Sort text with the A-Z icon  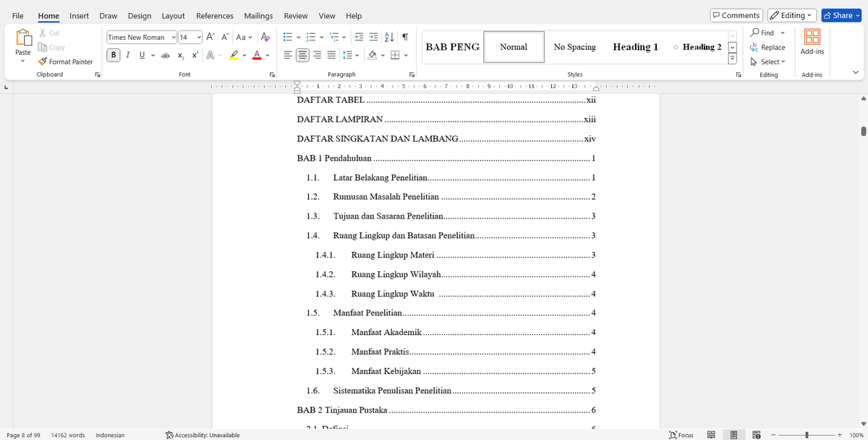click(x=389, y=37)
